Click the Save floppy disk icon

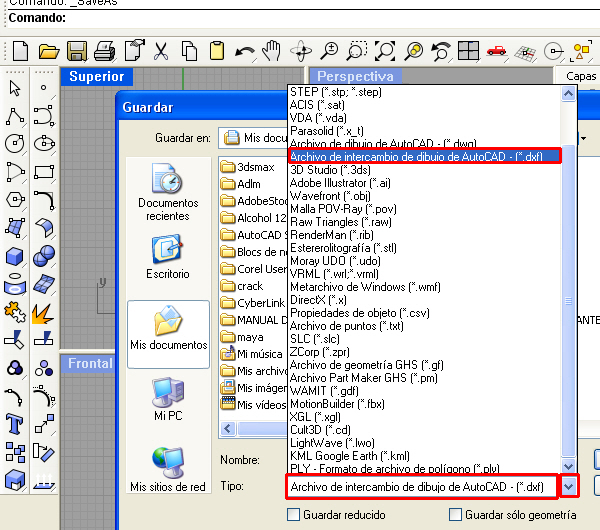(77, 51)
